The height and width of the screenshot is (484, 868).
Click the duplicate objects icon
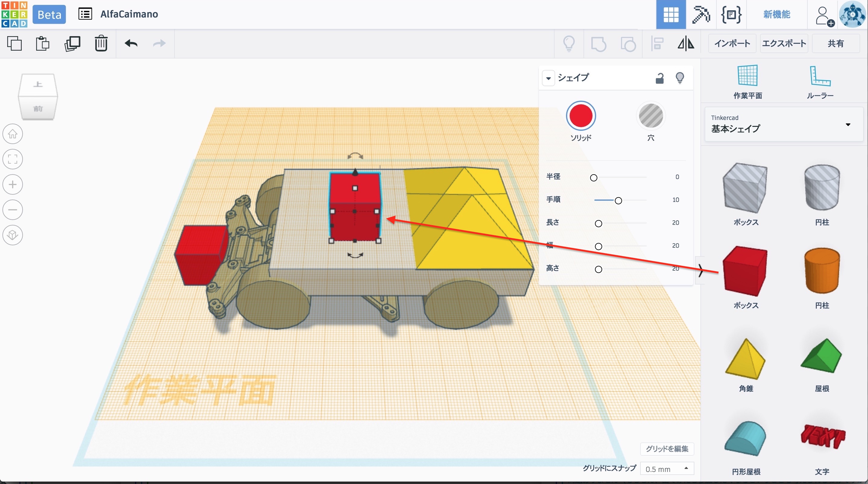click(72, 43)
